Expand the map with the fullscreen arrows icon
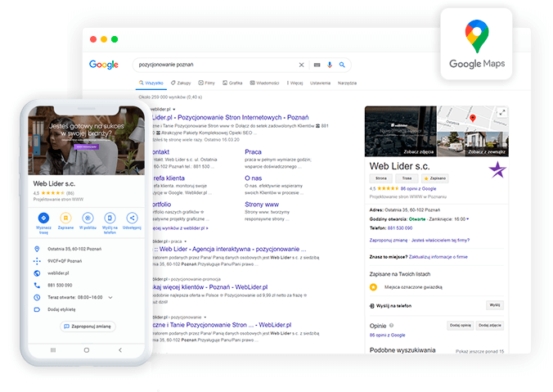The width and height of the screenshot is (553, 392). 502,113
